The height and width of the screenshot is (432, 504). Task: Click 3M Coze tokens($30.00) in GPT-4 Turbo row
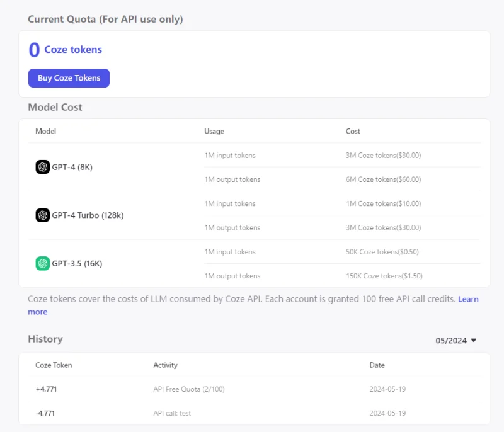pos(384,227)
